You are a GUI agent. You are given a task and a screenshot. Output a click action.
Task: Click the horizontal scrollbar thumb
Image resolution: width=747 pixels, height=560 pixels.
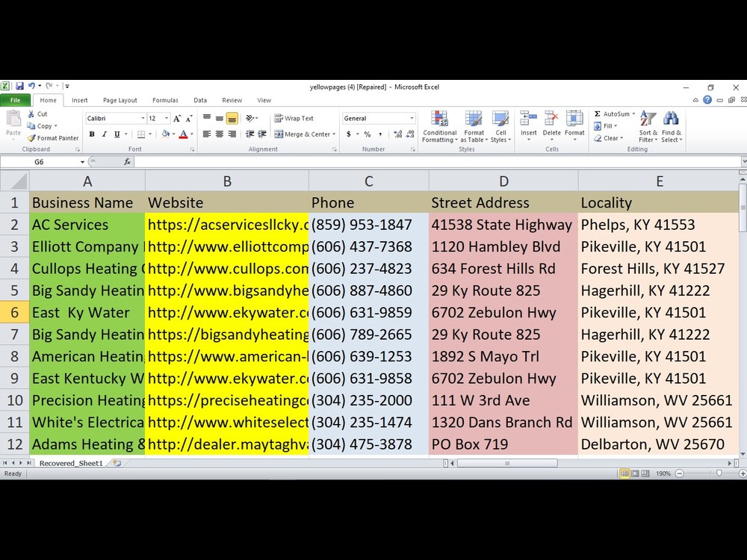coord(507,463)
